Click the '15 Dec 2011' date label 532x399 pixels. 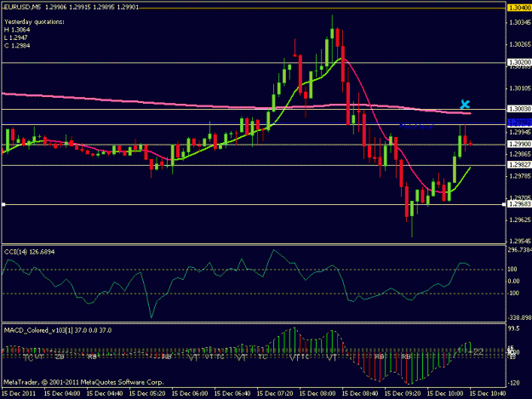(19, 394)
